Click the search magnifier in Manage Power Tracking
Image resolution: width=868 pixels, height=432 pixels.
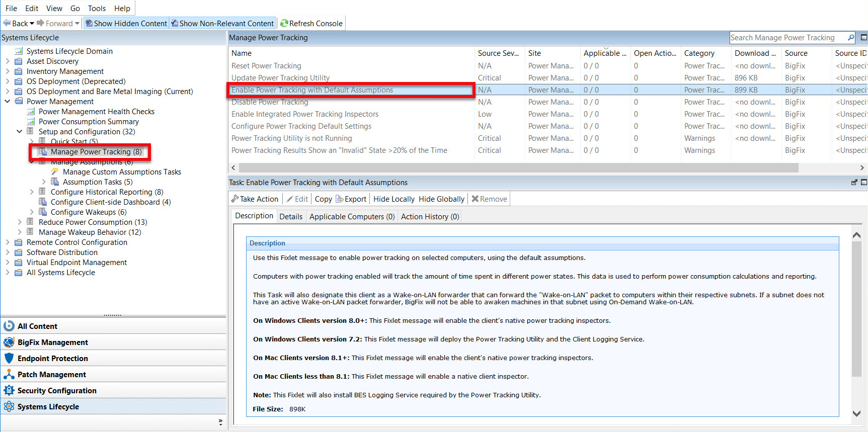click(851, 38)
